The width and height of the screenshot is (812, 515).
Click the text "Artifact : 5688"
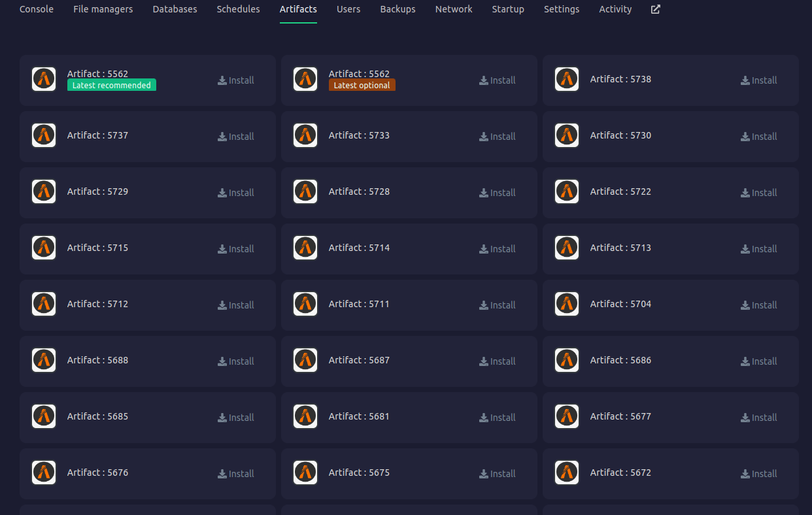97,360
